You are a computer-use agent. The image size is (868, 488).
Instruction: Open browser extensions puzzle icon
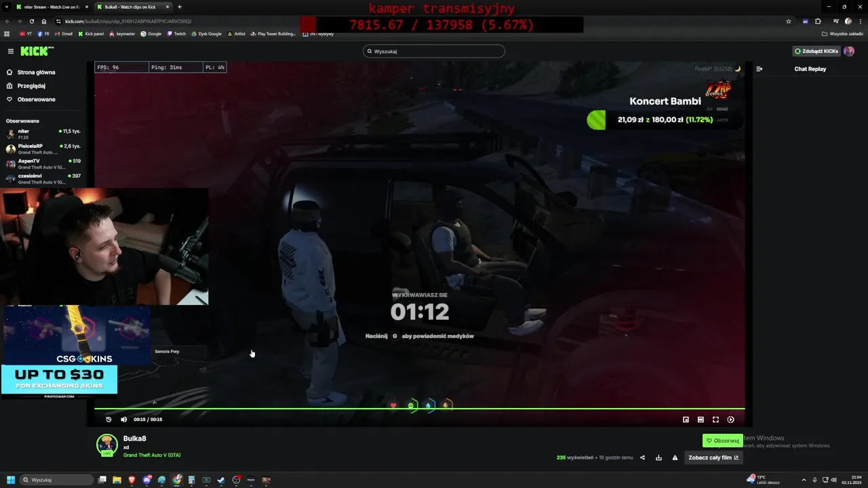pos(818,21)
